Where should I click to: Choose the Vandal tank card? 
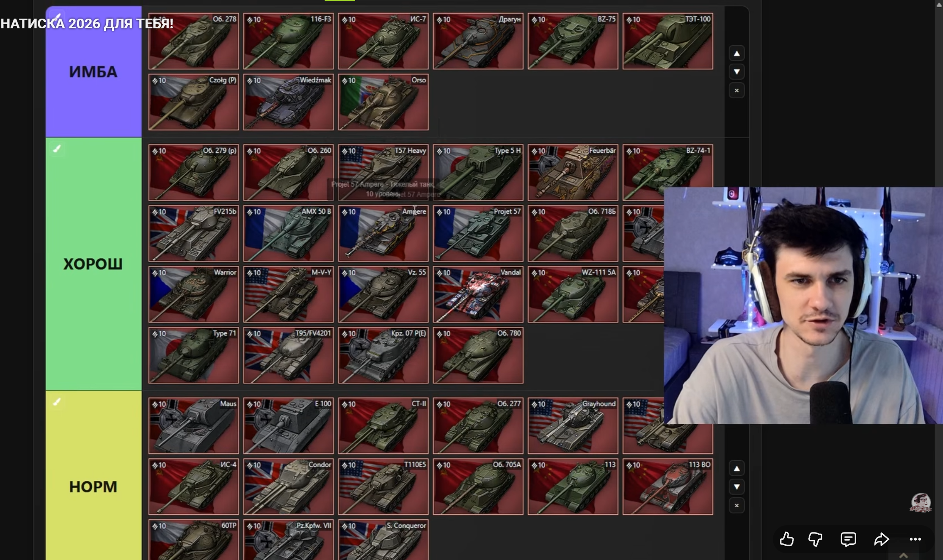pyautogui.click(x=478, y=294)
